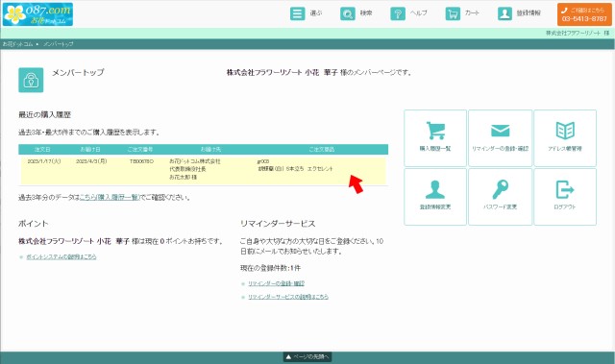Click the order number cell starting T8006

point(141,161)
